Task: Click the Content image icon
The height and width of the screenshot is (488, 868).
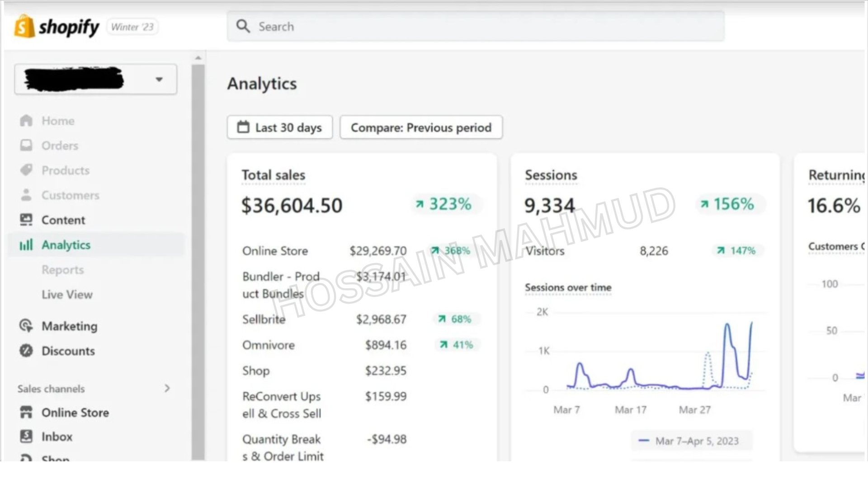Action: point(26,220)
